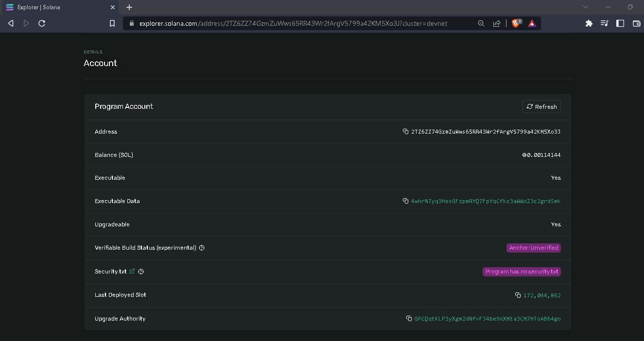Refresh the Program Account details
The height and width of the screenshot is (341, 644).
point(541,106)
